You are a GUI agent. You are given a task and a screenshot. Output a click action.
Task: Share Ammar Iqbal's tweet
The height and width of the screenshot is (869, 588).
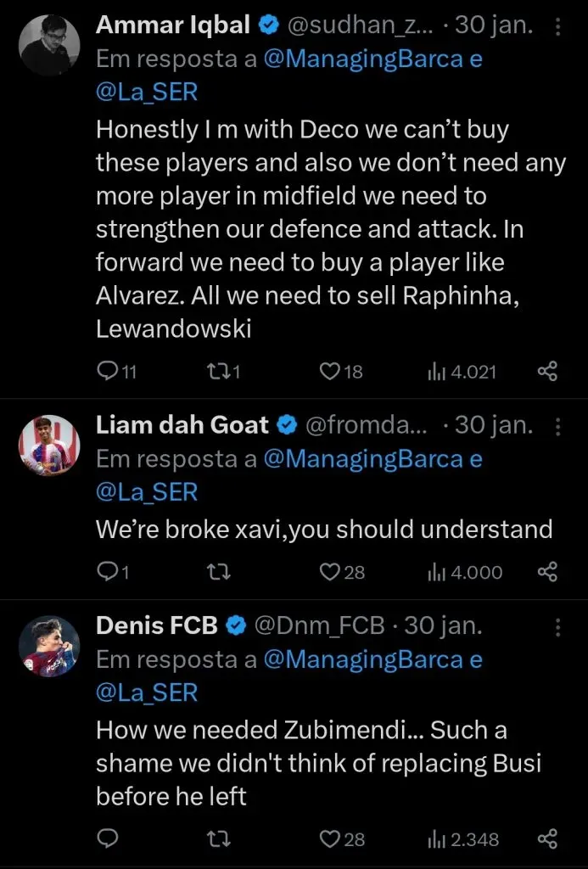[x=548, y=372]
